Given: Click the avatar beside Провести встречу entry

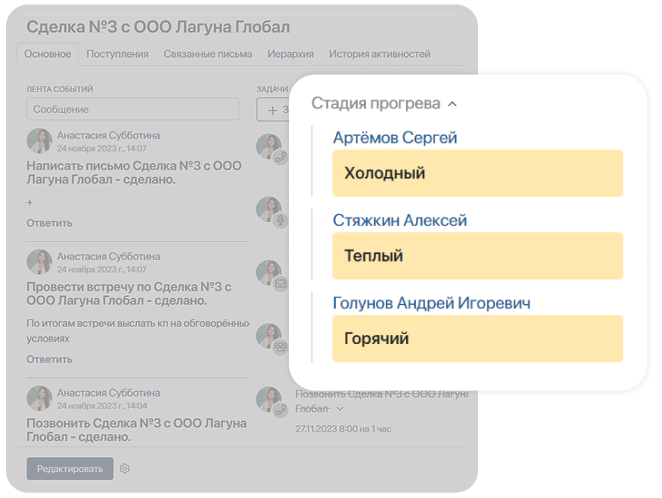Looking at the screenshot, I should coord(39,262).
